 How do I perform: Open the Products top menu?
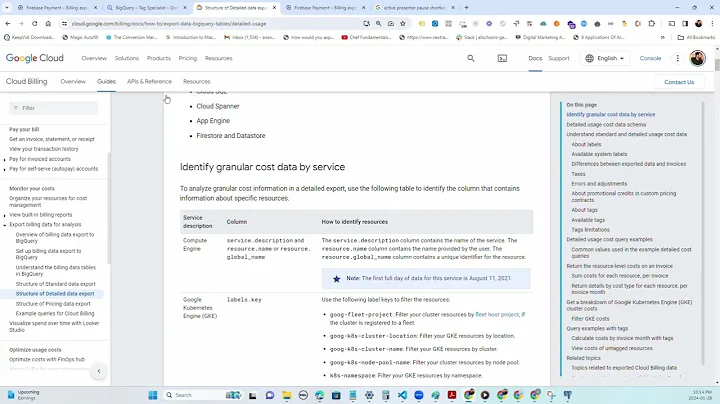[159, 58]
